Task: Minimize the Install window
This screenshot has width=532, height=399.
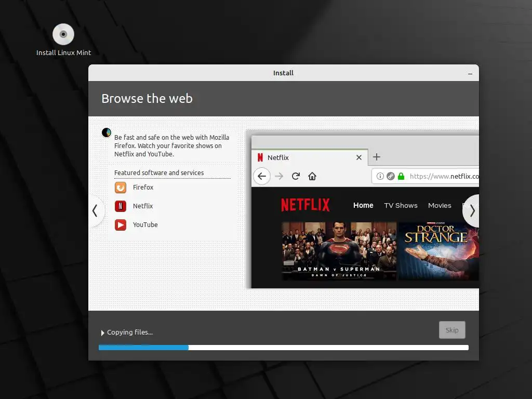Action: 470,73
